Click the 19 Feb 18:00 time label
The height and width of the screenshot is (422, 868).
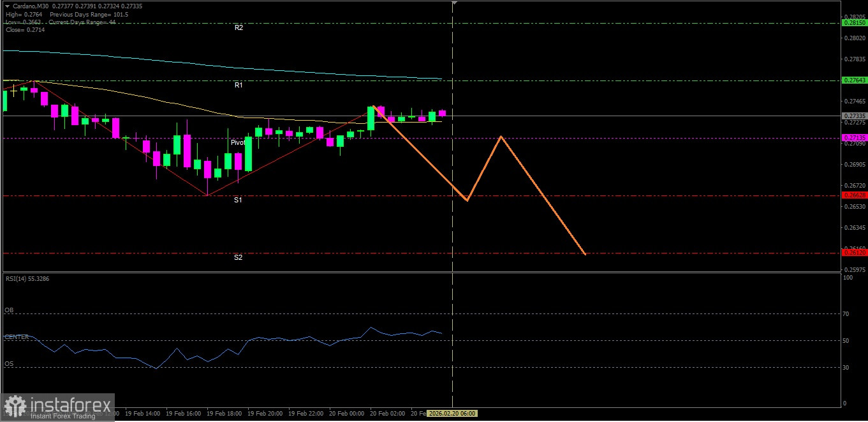[223, 414]
